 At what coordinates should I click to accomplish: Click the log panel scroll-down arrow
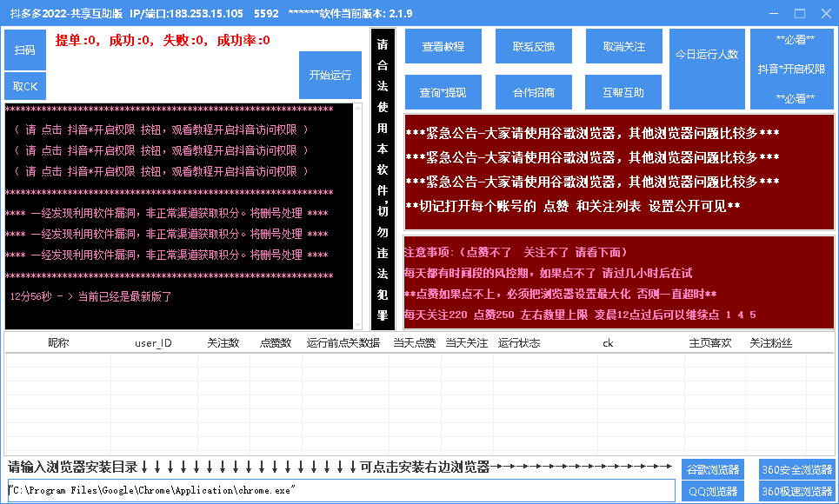coord(358,325)
